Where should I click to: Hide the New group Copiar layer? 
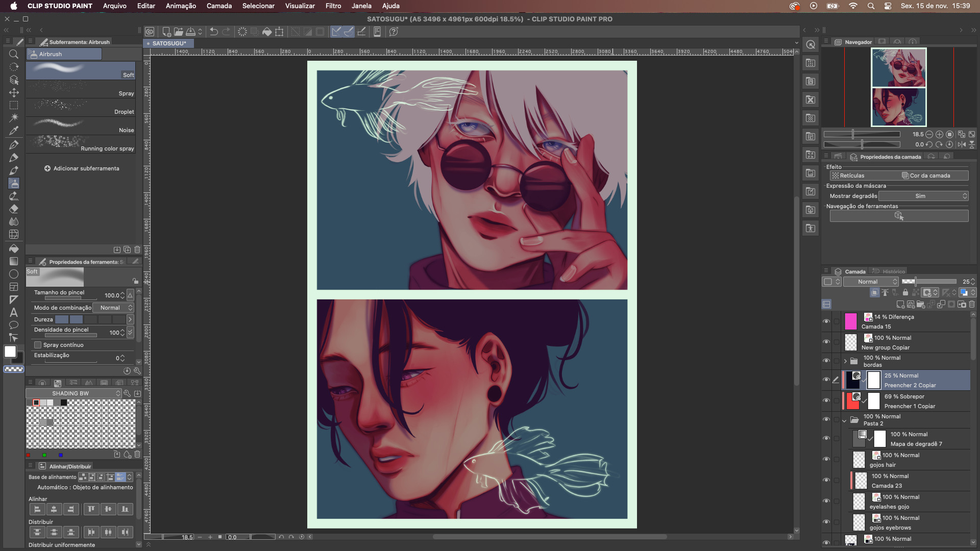pyautogui.click(x=826, y=342)
